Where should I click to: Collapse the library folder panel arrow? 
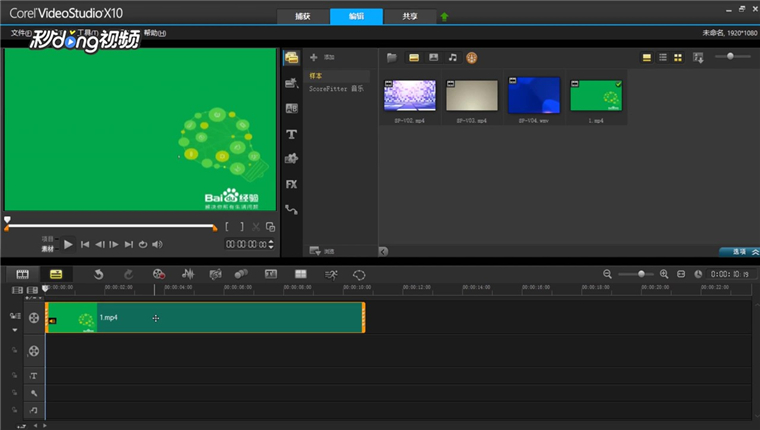pyautogui.click(x=383, y=251)
